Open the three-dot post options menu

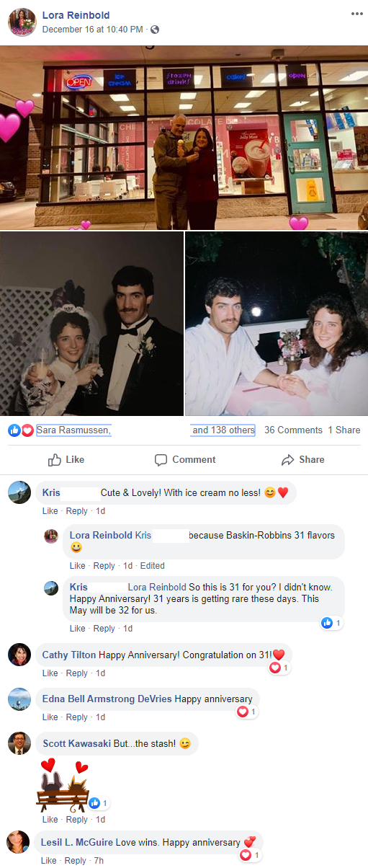[356, 14]
